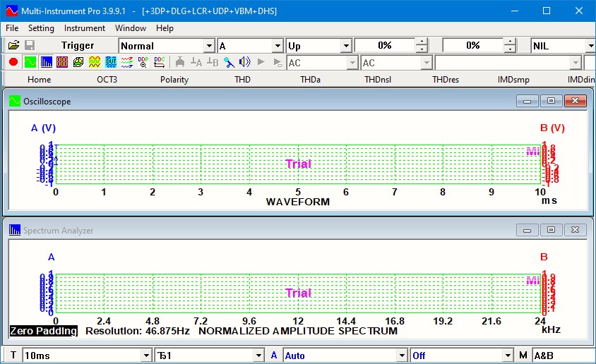Expand the dropdown right of 10ms
The width and height of the screenshot is (596, 364).
[x=258, y=356]
